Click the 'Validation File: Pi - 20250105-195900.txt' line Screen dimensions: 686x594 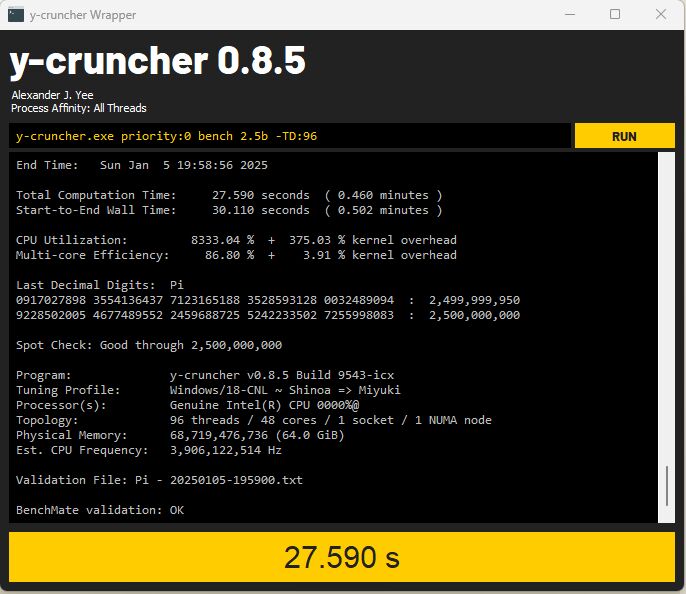click(x=159, y=480)
